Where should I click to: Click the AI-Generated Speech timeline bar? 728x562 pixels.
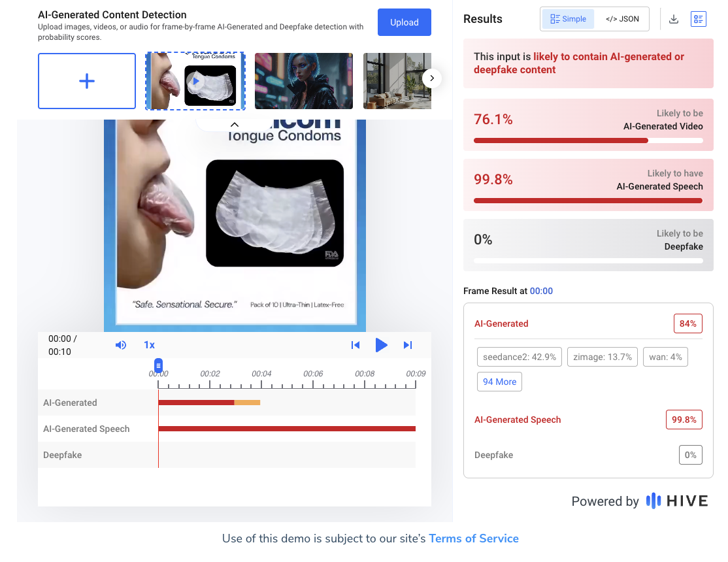[x=287, y=429]
